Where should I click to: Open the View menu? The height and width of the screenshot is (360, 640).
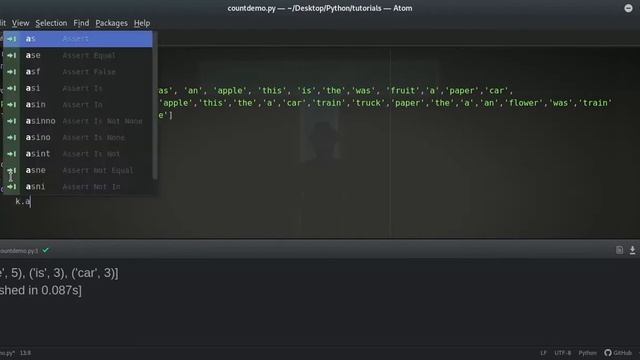point(20,23)
